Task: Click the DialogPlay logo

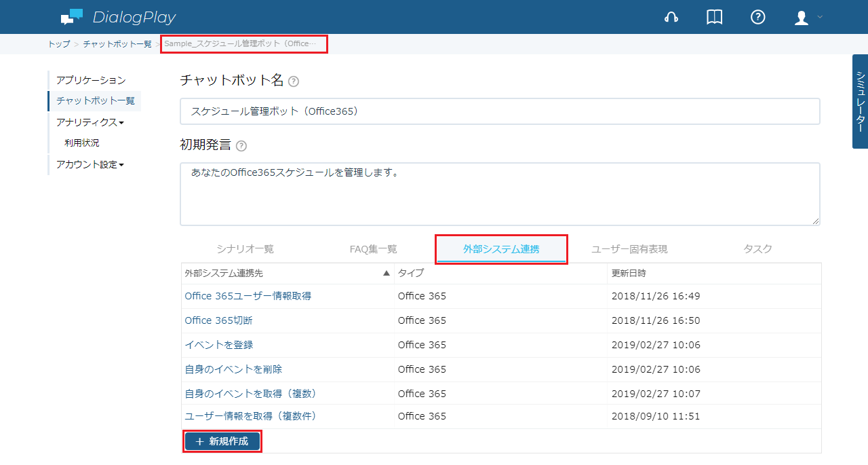Action: click(118, 17)
